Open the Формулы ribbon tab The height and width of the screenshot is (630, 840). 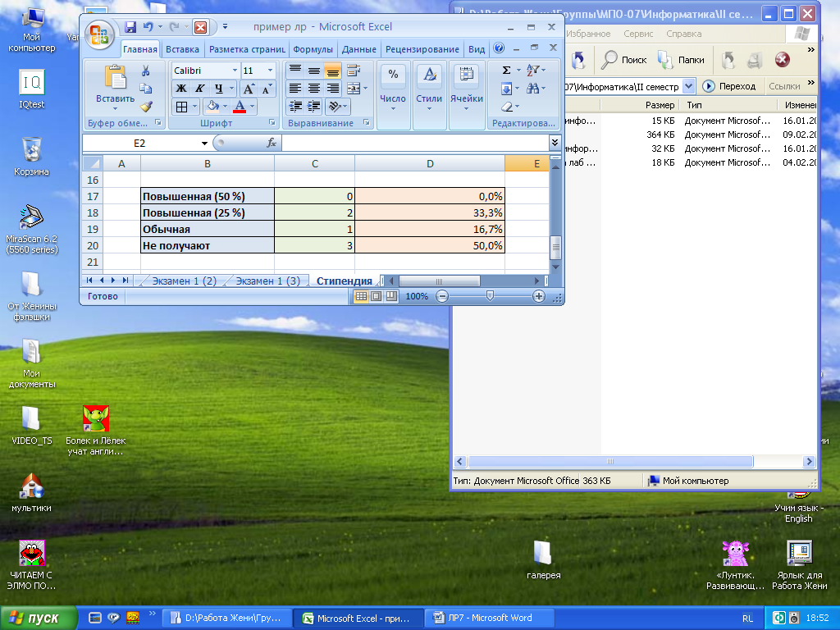(313, 49)
